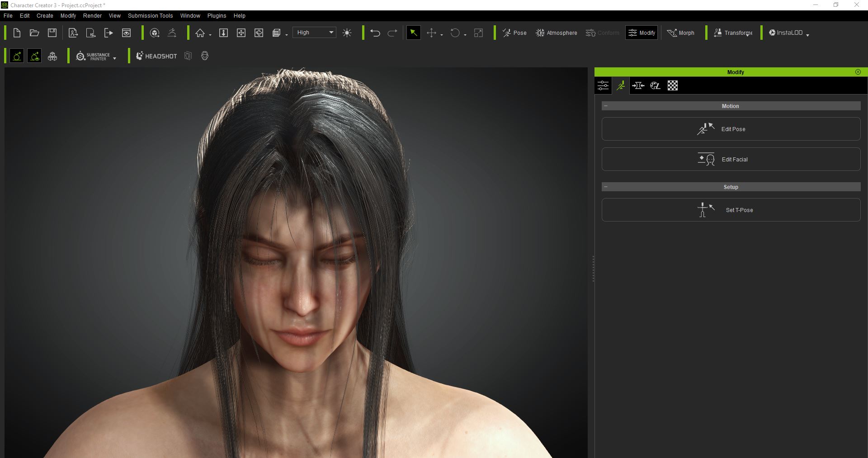Open the Render menu

click(92, 15)
